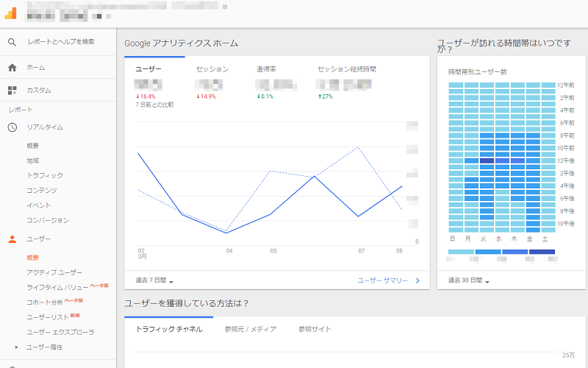Click the ユーザーが訪れる時間帯はいつですか？ heading
This screenshot has height=368, width=588.
coord(504,46)
